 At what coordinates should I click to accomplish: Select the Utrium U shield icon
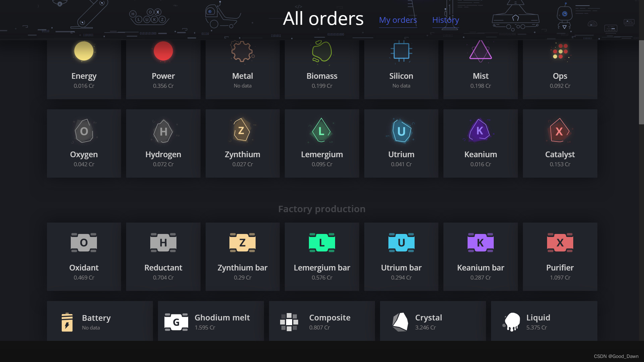[x=401, y=131]
